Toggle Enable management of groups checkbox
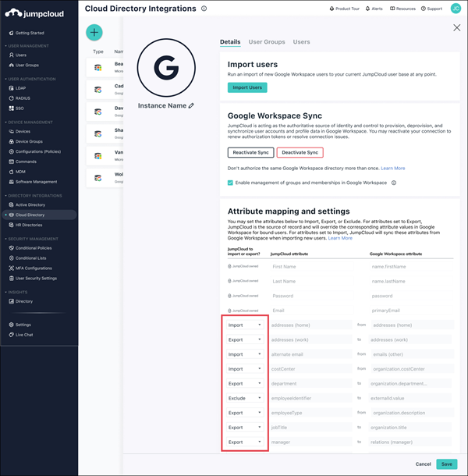Image resolution: width=468 pixels, height=476 pixels. tap(231, 183)
